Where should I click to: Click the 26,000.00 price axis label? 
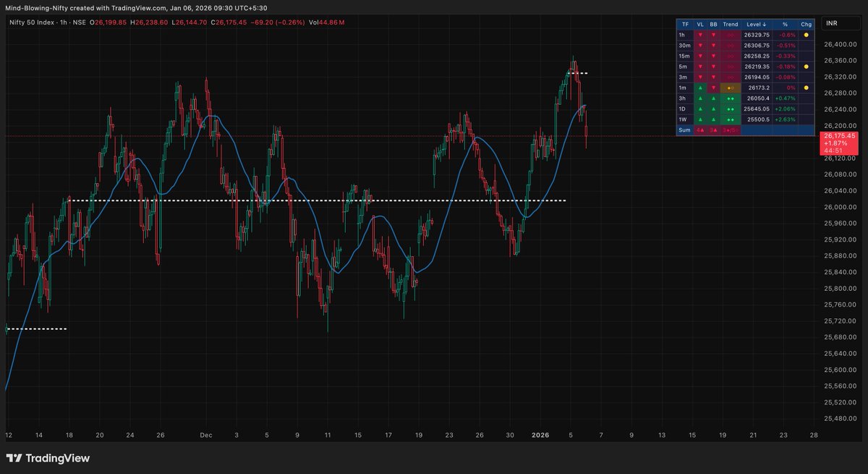click(x=839, y=207)
